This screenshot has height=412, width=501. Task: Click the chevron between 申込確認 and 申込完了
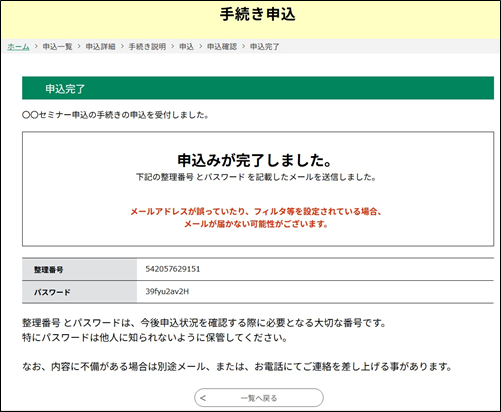(243, 46)
